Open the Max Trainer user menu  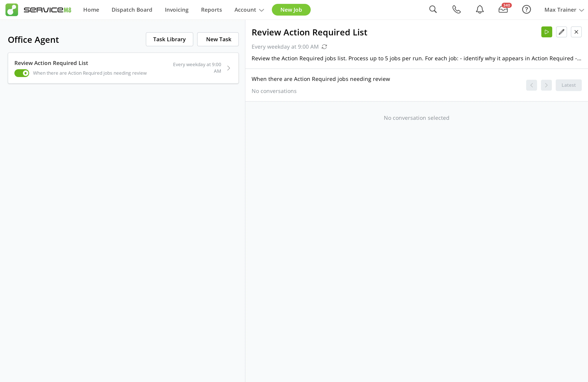point(563,10)
